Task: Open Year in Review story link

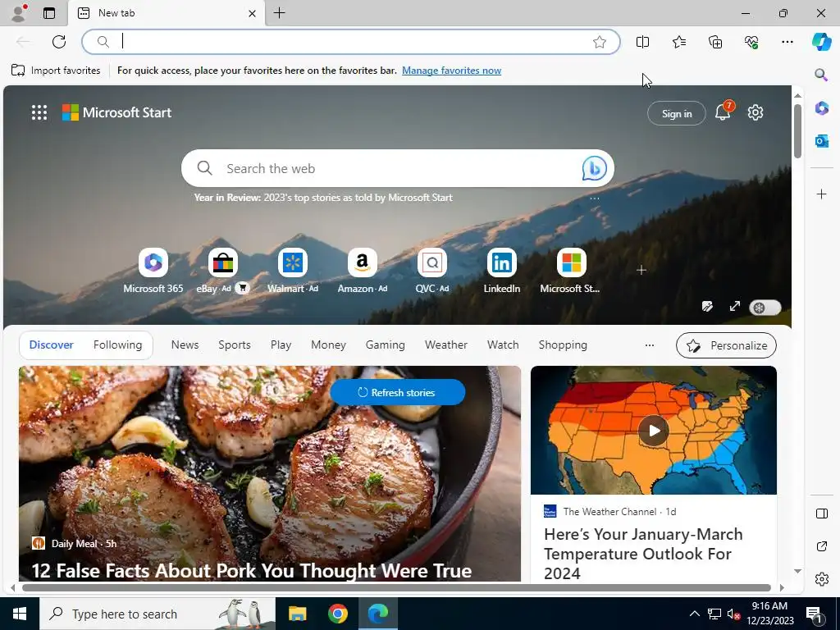Action: pos(323,198)
